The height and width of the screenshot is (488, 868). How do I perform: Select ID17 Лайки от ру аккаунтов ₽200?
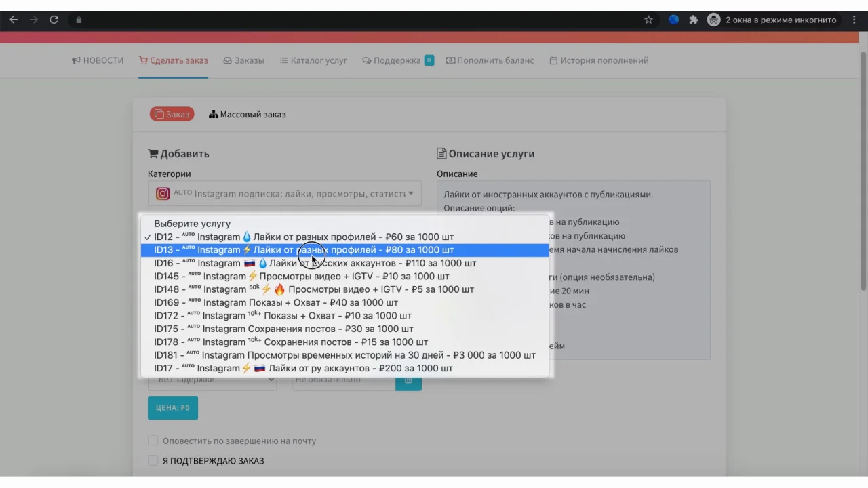pyautogui.click(x=344, y=369)
